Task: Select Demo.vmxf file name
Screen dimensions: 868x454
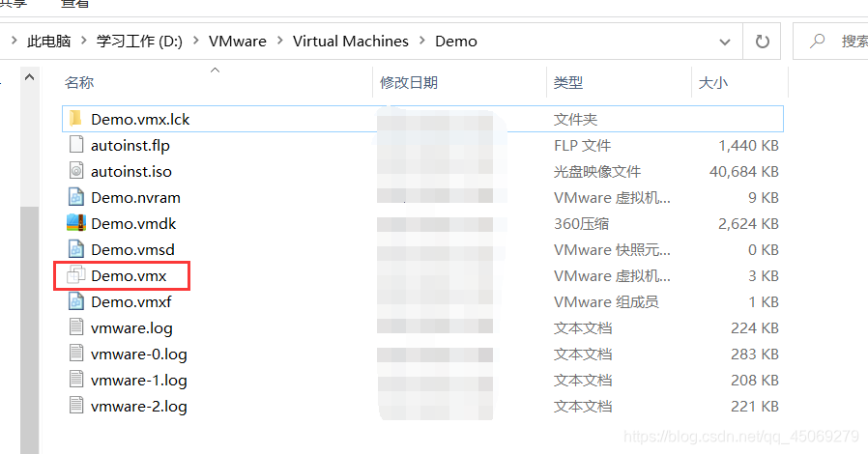Action: (x=131, y=302)
